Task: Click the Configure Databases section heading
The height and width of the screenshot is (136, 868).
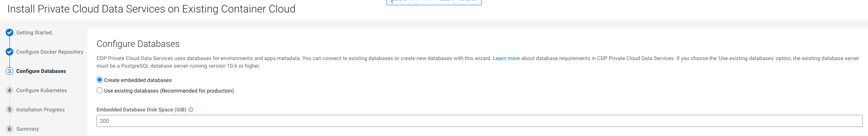Action: coord(138,44)
